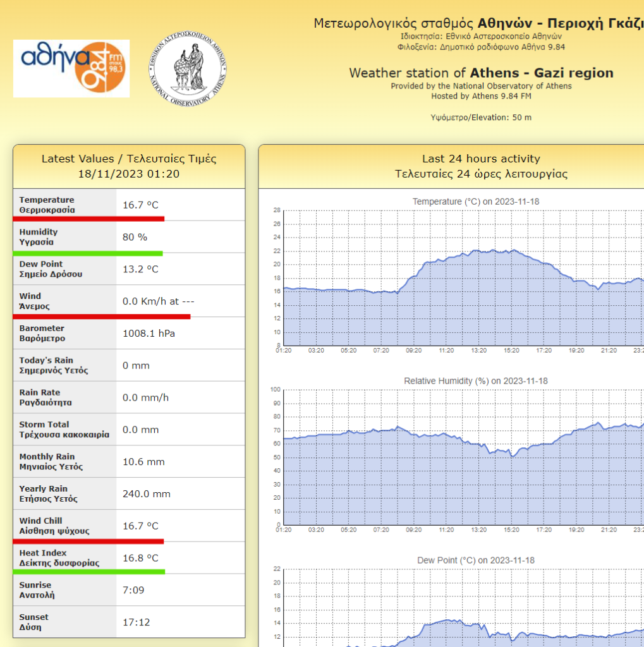Click the red bar under Wind row
This screenshot has height=647, width=644.
(x=102, y=317)
